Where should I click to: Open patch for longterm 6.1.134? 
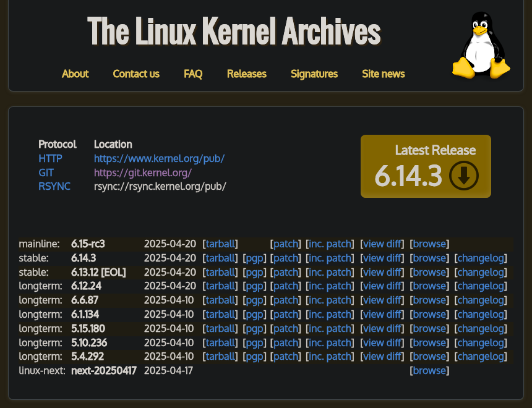(x=285, y=315)
